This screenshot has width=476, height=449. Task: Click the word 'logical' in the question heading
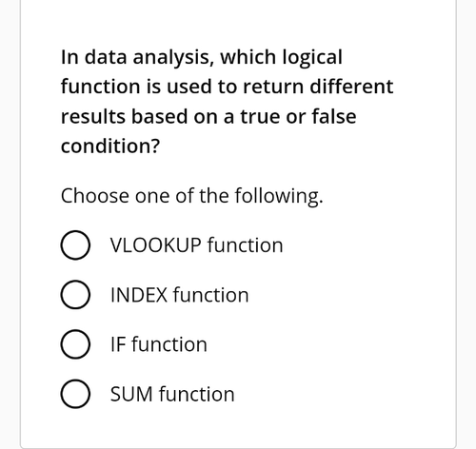click(312, 57)
